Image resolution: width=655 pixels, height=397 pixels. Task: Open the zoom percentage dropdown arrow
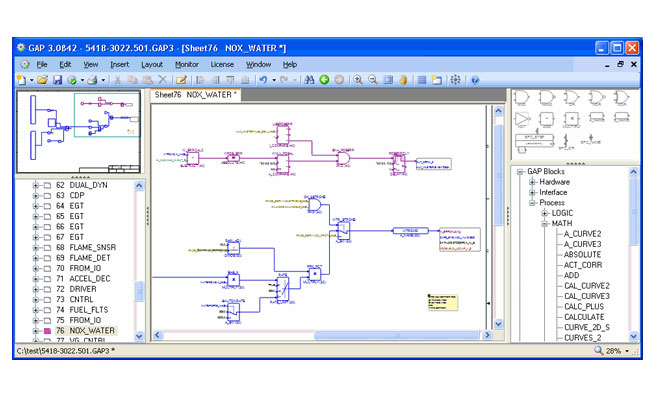(627, 351)
